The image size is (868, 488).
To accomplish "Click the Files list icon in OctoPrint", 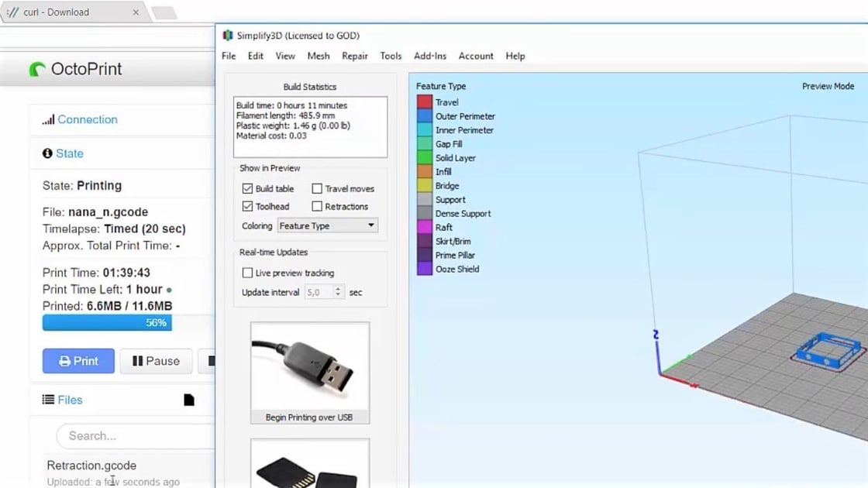I will point(47,400).
